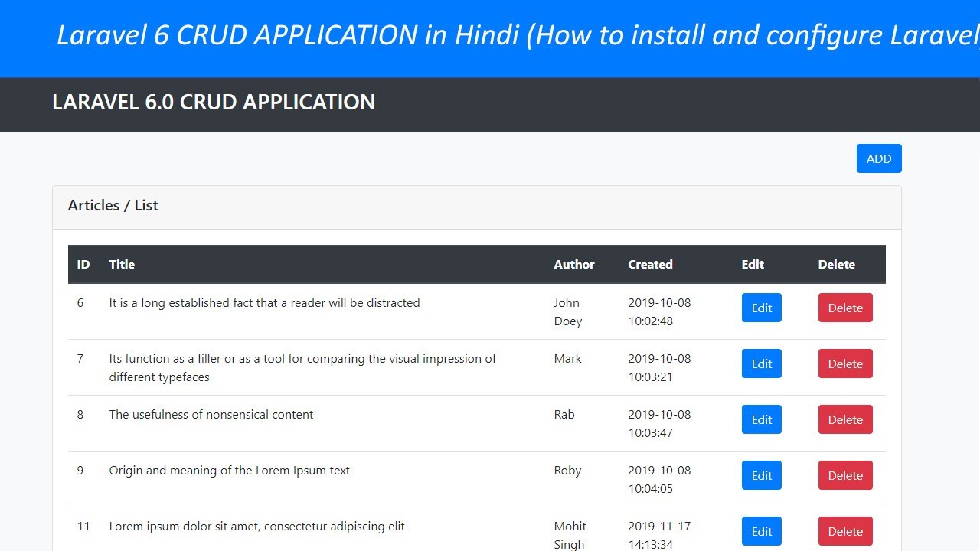
Task: Click author name John Doey
Action: coord(568,312)
